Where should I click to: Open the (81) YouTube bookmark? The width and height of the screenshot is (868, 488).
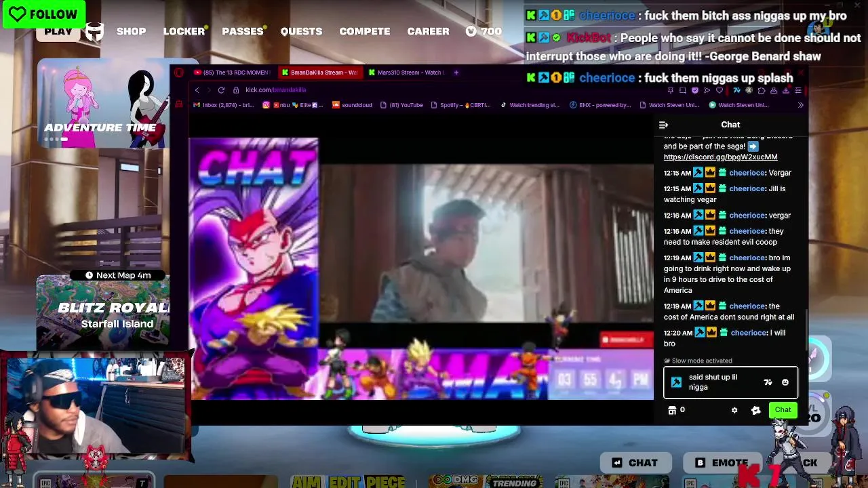(401, 105)
